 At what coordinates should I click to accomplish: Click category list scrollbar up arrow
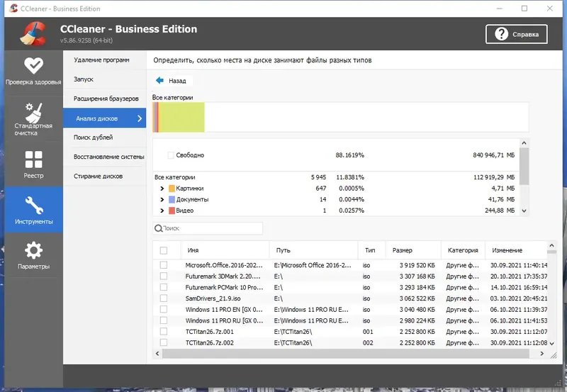(x=524, y=143)
